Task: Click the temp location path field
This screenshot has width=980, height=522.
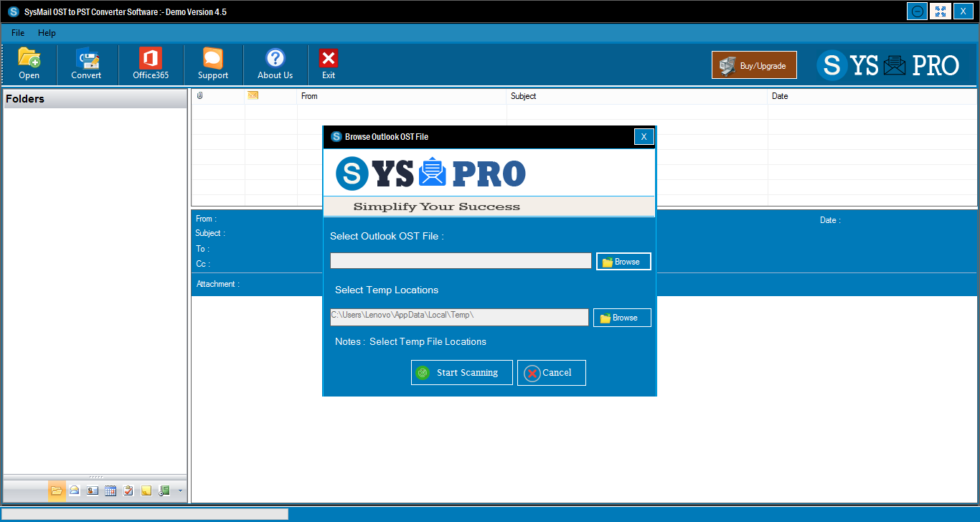Action: coord(459,317)
